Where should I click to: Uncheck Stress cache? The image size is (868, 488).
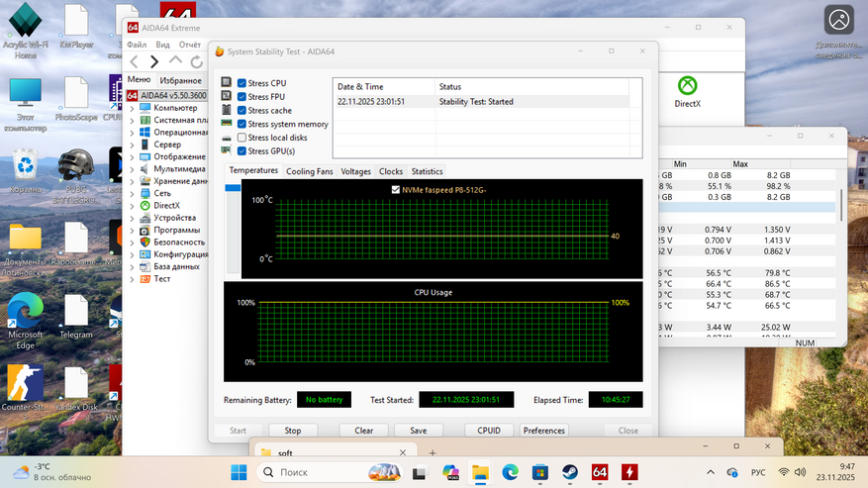pyautogui.click(x=241, y=110)
